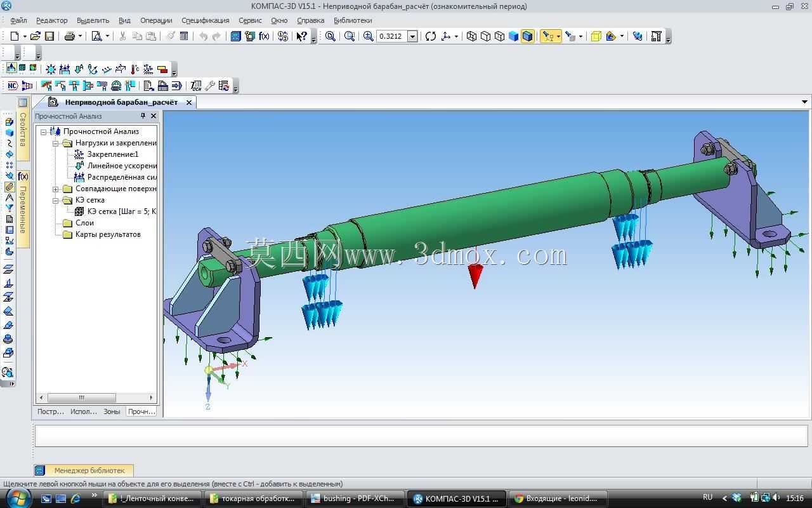Open the Операции menu
The width and height of the screenshot is (812, 508).
coord(156,20)
